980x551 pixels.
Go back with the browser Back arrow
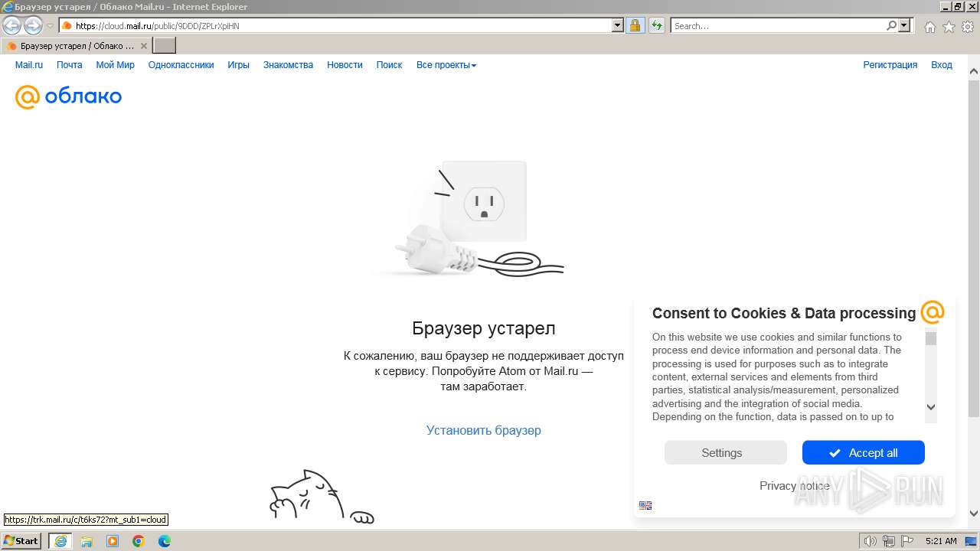(12, 25)
